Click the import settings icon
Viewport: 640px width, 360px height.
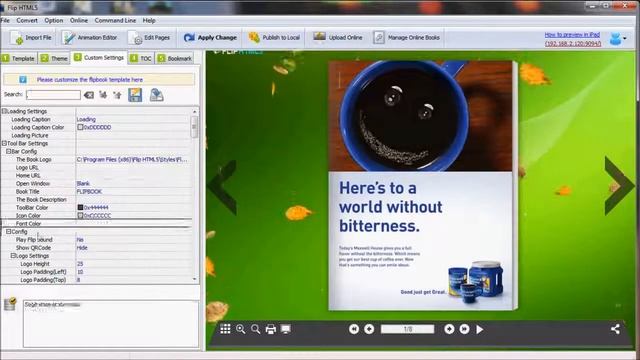pyautogui.click(x=156, y=95)
